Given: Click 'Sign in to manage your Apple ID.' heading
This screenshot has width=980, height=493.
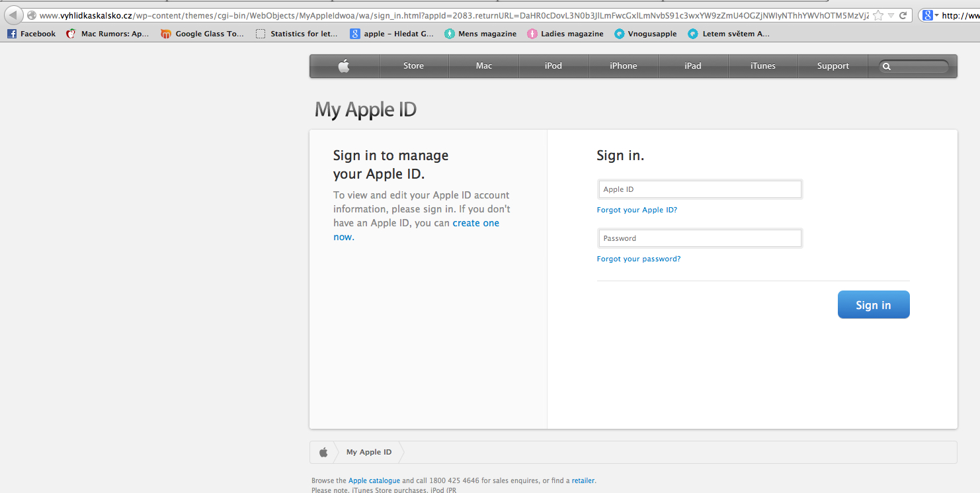Looking at the screenshot, I should (391, 165).
